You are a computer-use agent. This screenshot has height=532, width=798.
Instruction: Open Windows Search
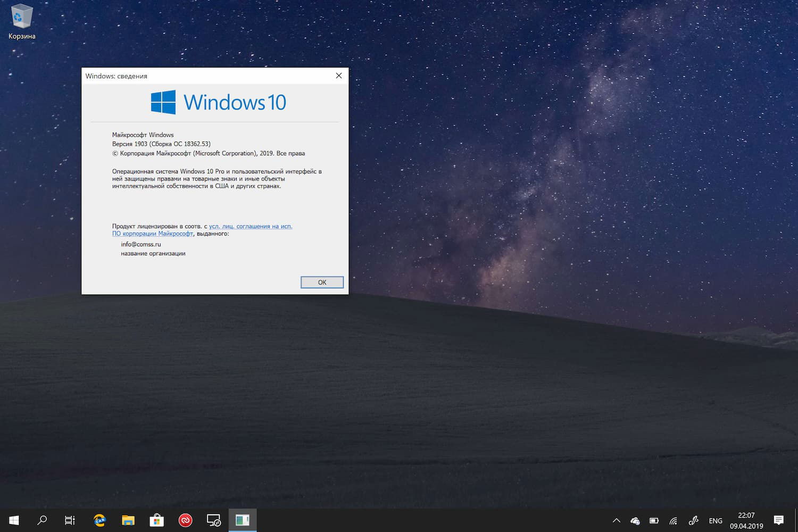[x=42, y=520]
